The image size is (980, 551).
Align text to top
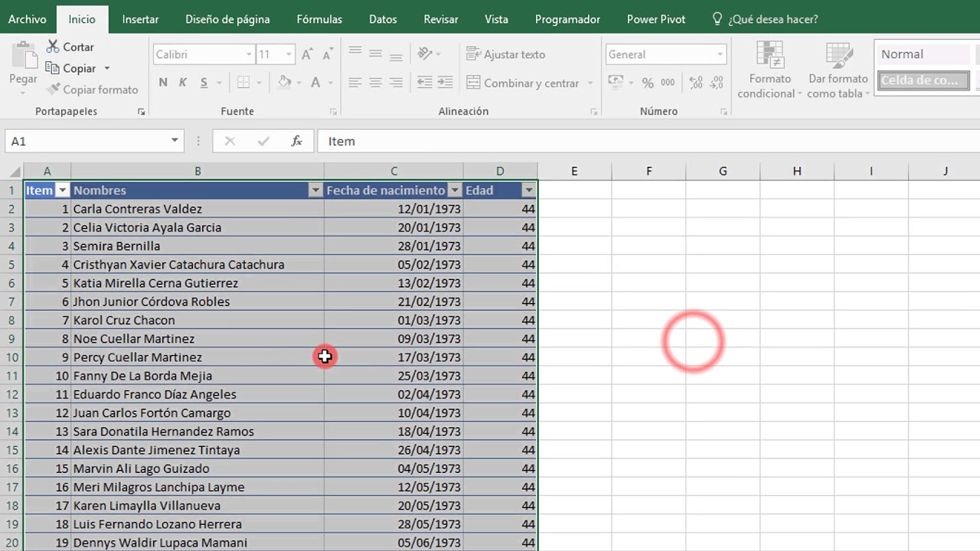[x=354, y=54]
